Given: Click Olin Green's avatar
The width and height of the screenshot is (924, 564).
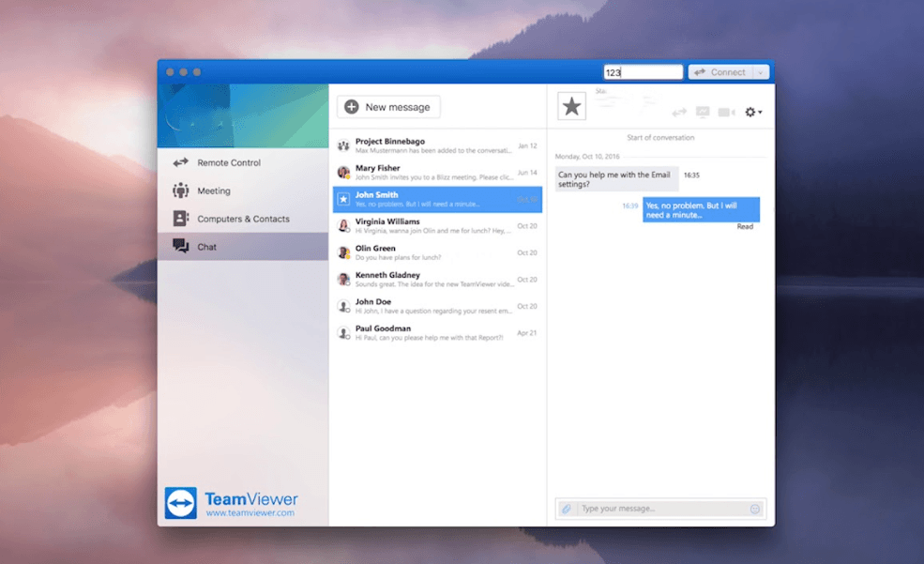Looking at the screenshot, I should click(343, 252).
